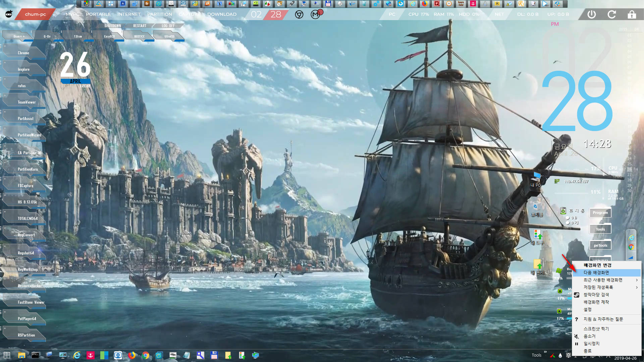
Task: Open the 휴지통 recycle bin desktop icon
Action: click(536, 209)
